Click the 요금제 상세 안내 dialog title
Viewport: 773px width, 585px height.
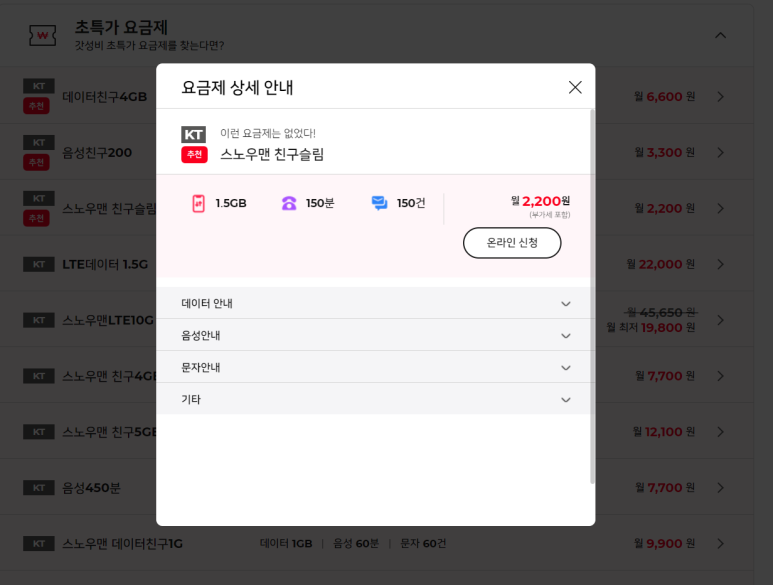click(237, 88)
